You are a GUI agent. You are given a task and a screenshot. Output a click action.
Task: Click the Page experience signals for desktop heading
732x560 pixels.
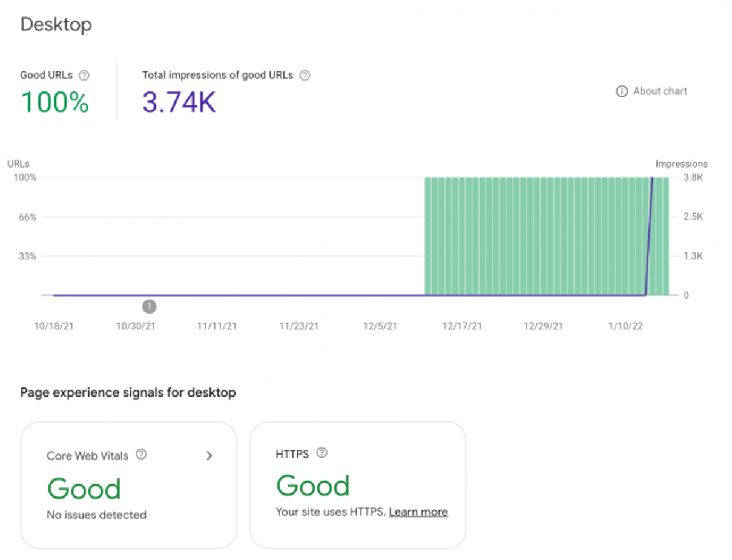(x=128, y=393)
